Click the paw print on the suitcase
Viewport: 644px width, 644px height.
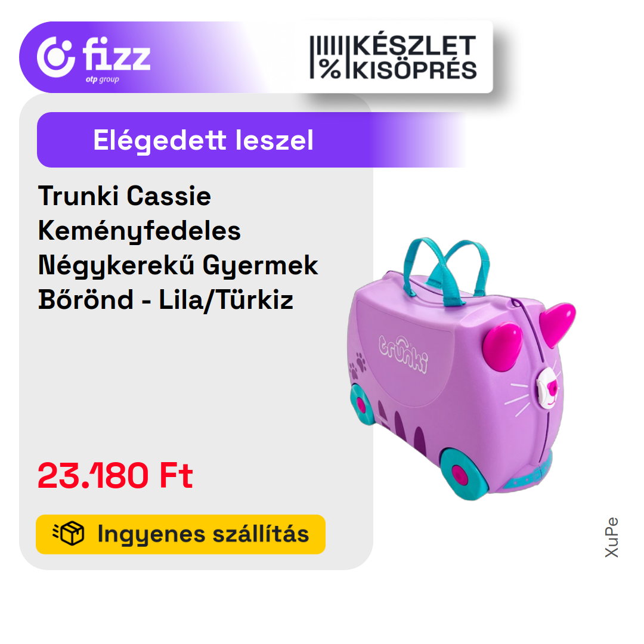coord(358,366)
